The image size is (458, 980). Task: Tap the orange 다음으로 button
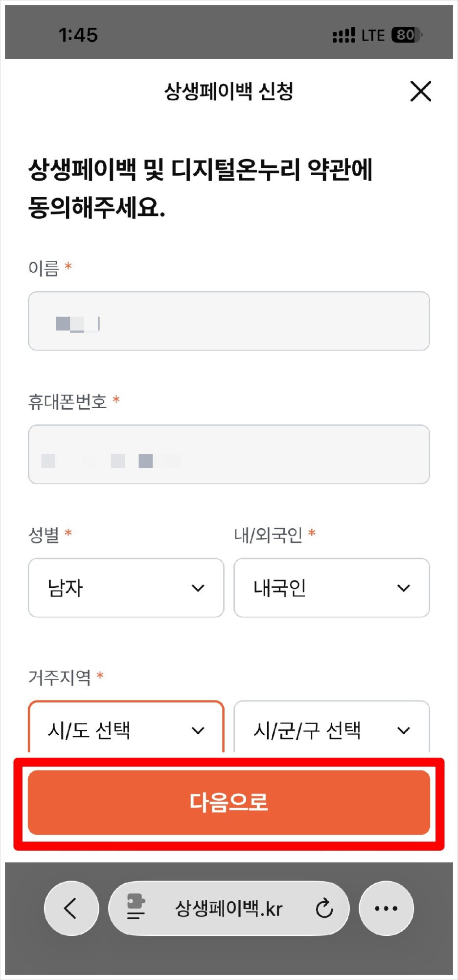click(x=229, y=802)
